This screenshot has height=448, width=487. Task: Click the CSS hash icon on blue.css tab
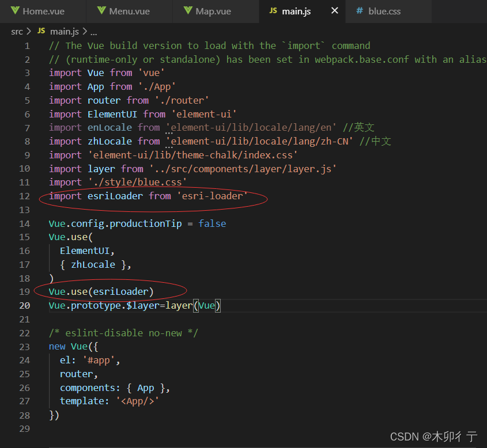360,11
